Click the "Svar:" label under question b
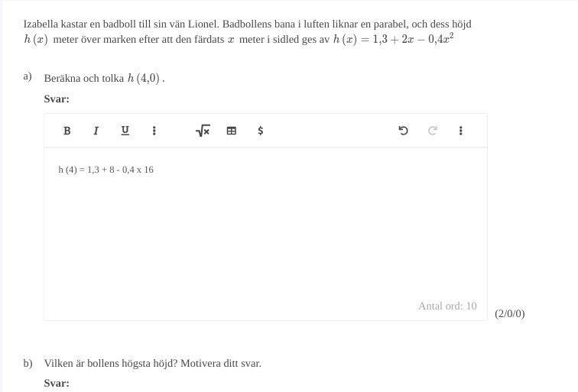578x392 pixels. 57,383
